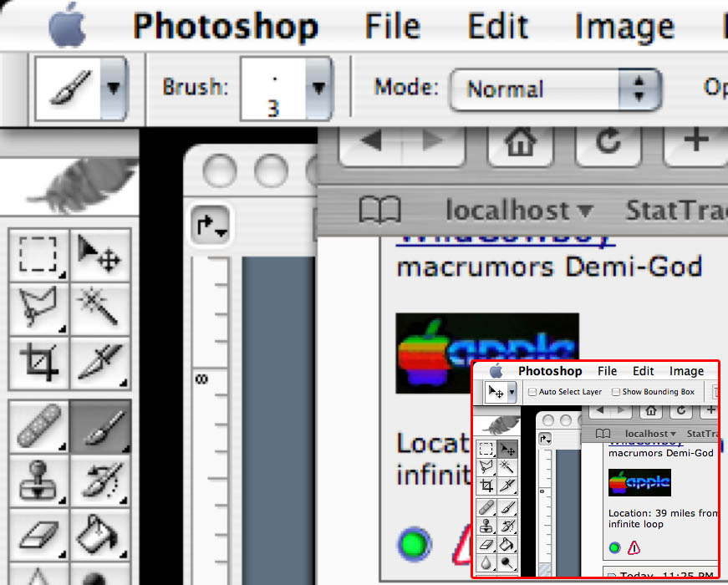Click the warning triangle icon in the small inset
The width and height of the screenshot is (728, 585).
click(x=634, y=548)
